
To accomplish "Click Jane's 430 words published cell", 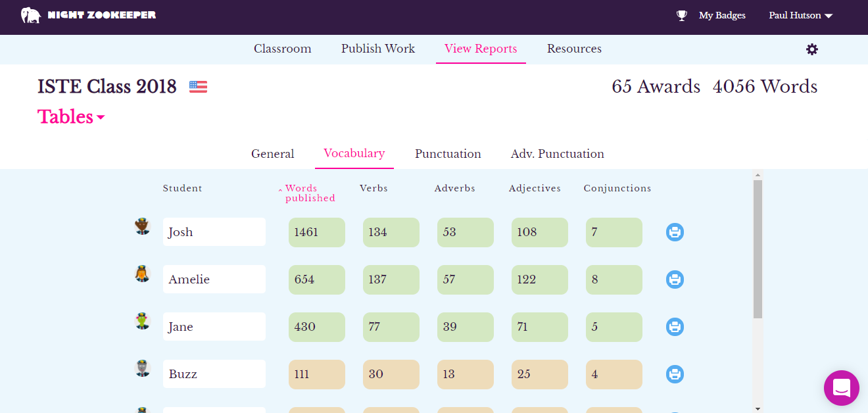I will coord(317,327).
